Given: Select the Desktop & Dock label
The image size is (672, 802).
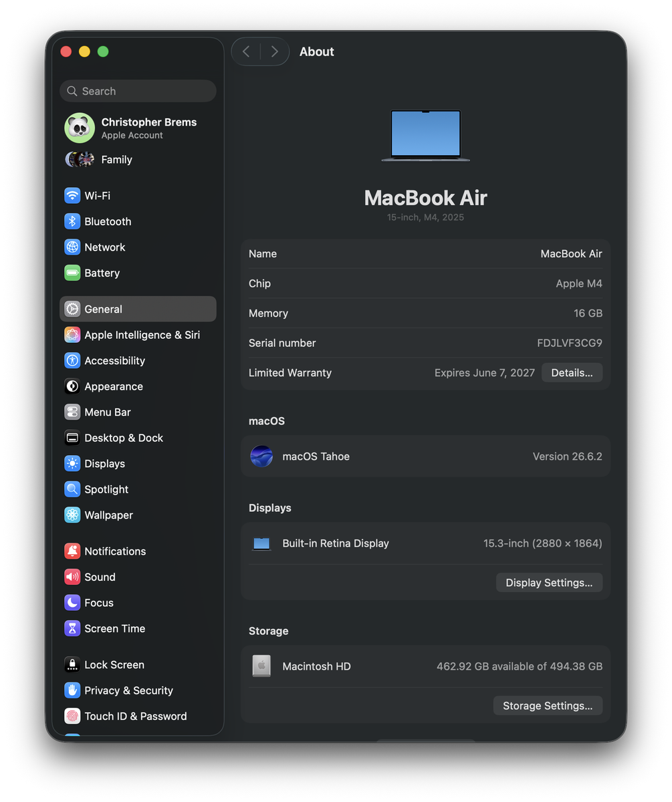Looking at the screenshot, I should coord(124,438).
